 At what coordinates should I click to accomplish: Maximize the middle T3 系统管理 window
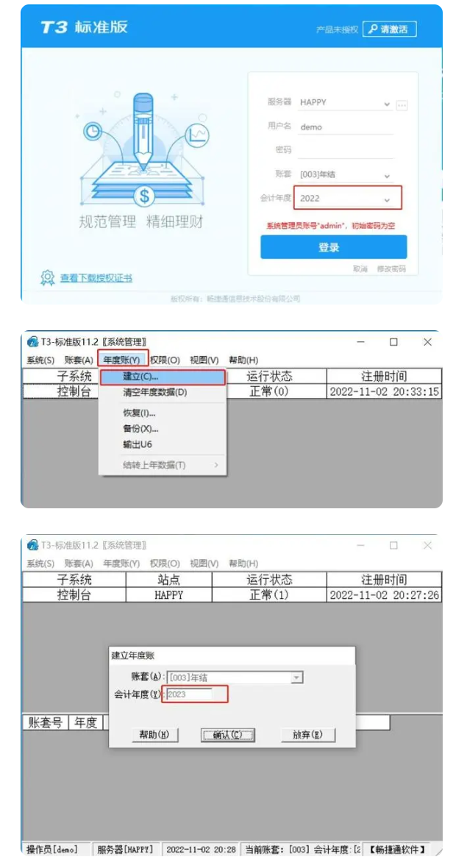pyautogui.click(x=393, y=342)
